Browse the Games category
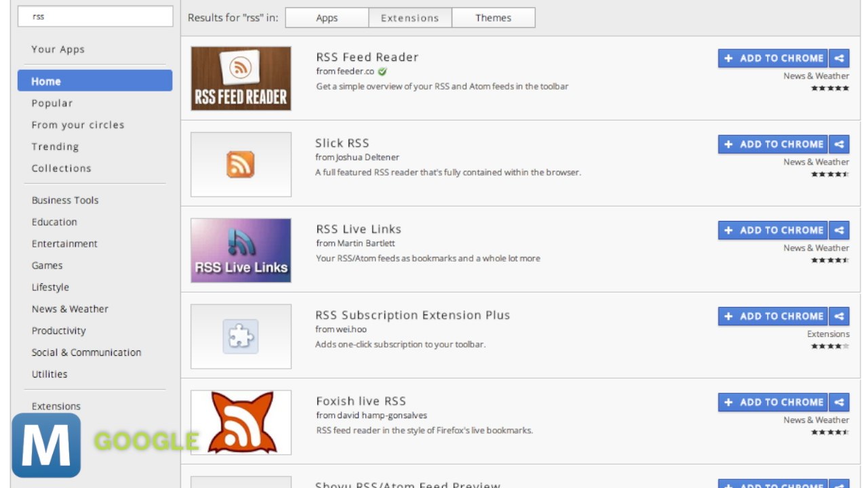868x488 pixels. click(x=47, y=266)
